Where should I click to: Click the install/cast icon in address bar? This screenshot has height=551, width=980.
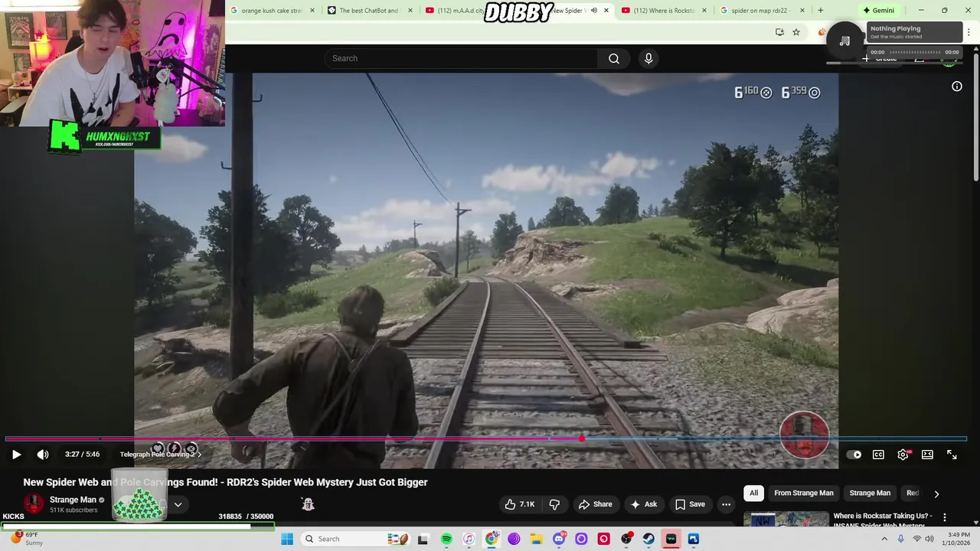click(x=779, y=32)
